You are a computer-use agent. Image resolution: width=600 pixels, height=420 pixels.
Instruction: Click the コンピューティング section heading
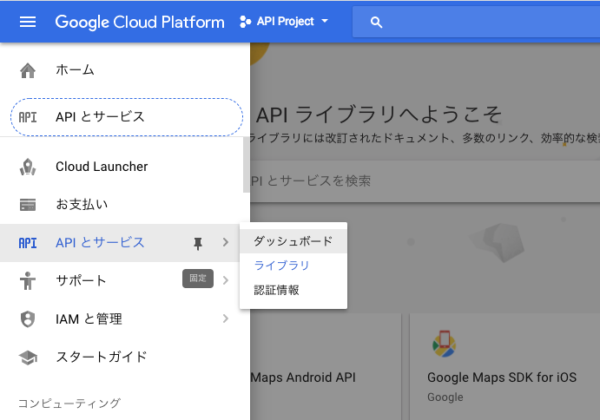(69, 403)
